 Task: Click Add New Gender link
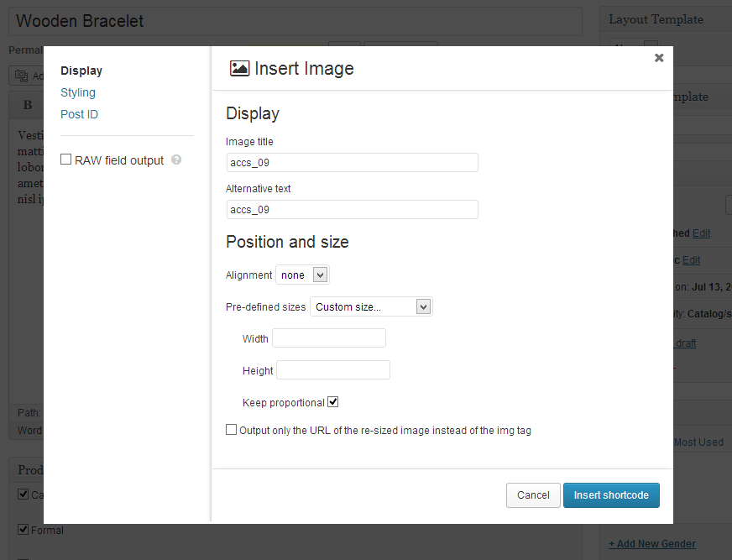tap(652, 544)
